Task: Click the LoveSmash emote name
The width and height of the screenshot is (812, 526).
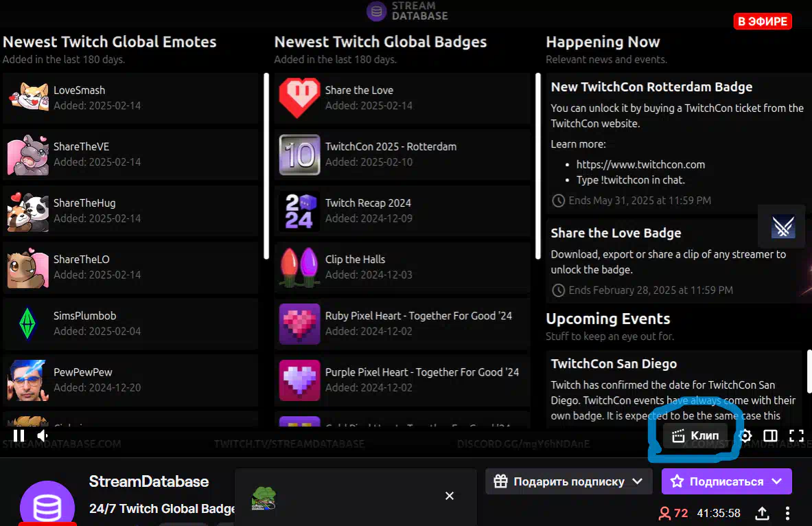Action: (x=79, y=90)
